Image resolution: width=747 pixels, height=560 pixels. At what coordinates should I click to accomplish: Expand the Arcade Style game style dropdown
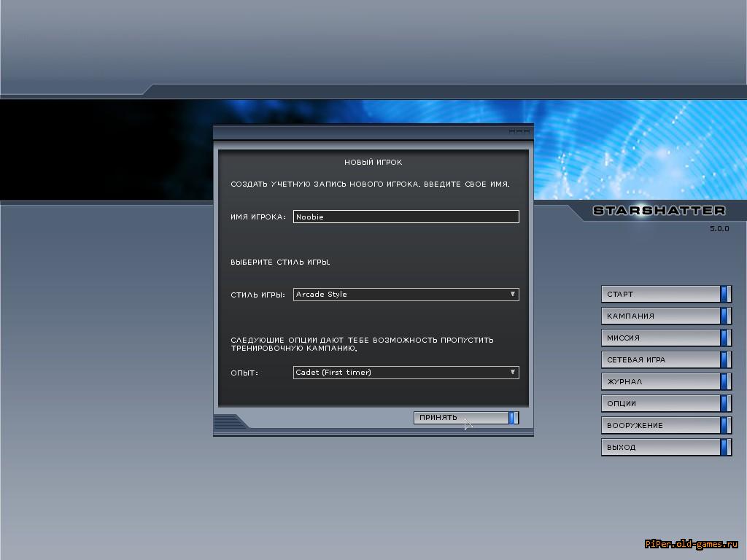(406, 295)
